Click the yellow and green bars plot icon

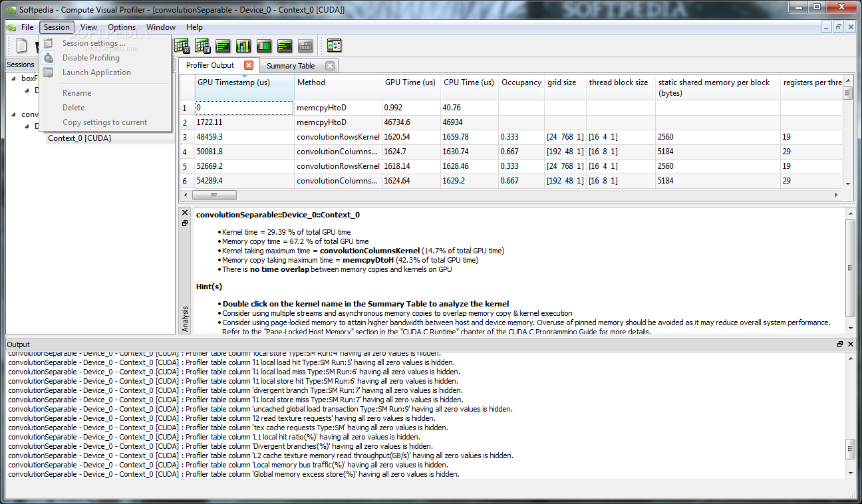pos(285,46)
